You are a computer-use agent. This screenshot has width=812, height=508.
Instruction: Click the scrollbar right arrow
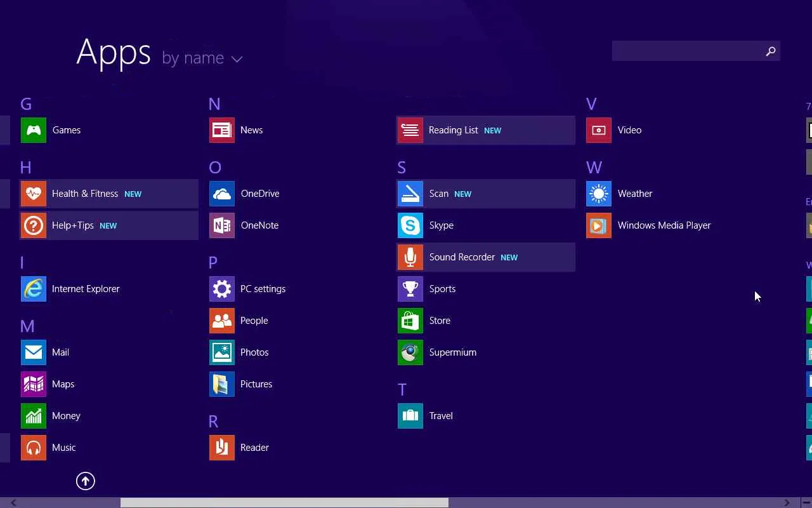pyautogui.click(x=787, y=503)
